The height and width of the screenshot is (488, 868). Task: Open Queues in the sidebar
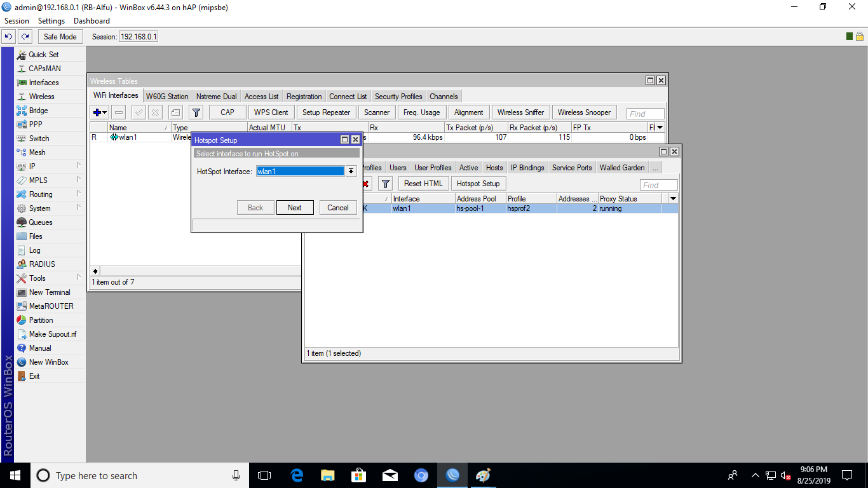[x=41, y=222]
